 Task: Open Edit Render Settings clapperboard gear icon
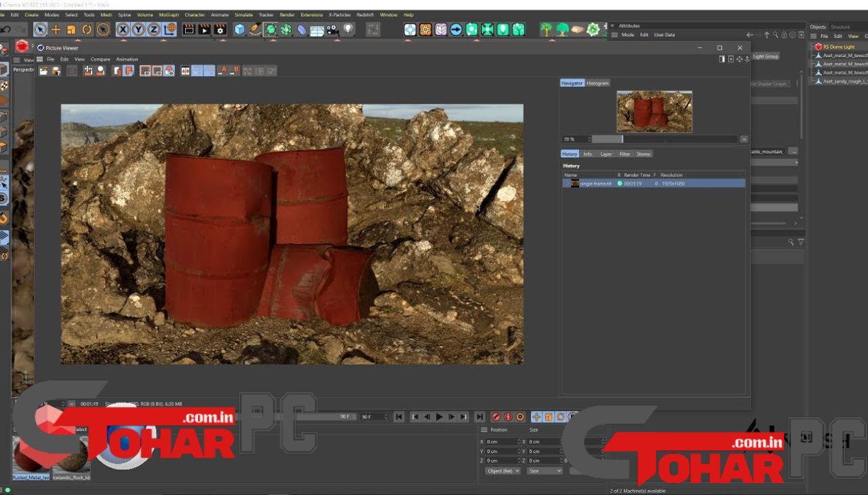coord(220,29)
